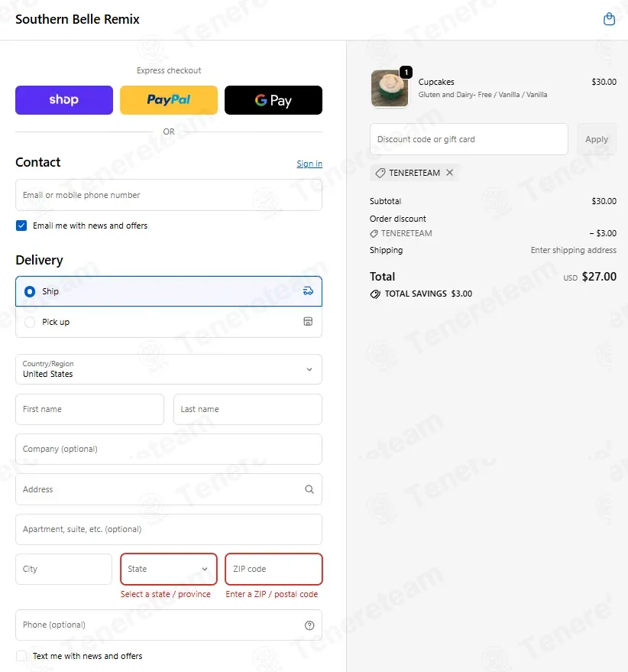Click the Discount code or gift card field

click(x=469, y=139)
